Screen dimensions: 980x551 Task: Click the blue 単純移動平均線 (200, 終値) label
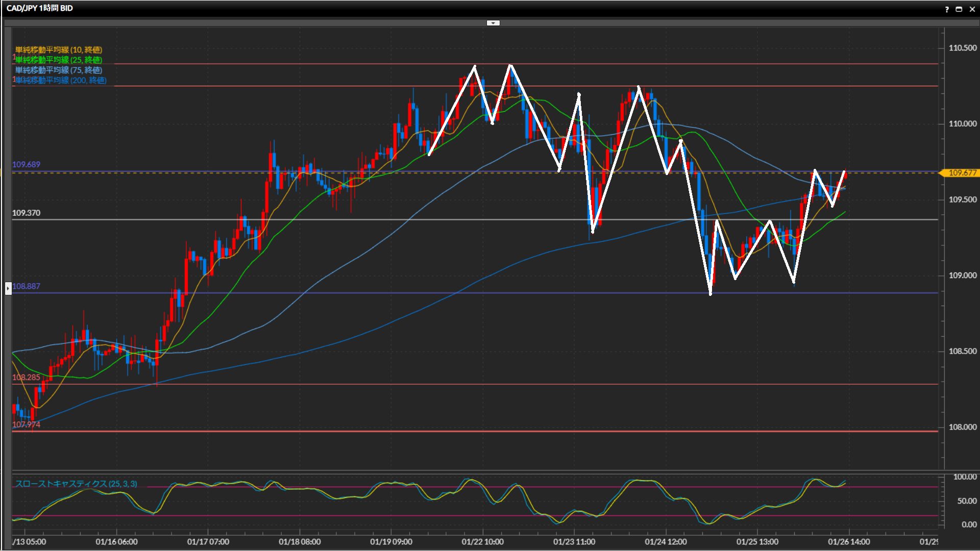tap(60, 80)
